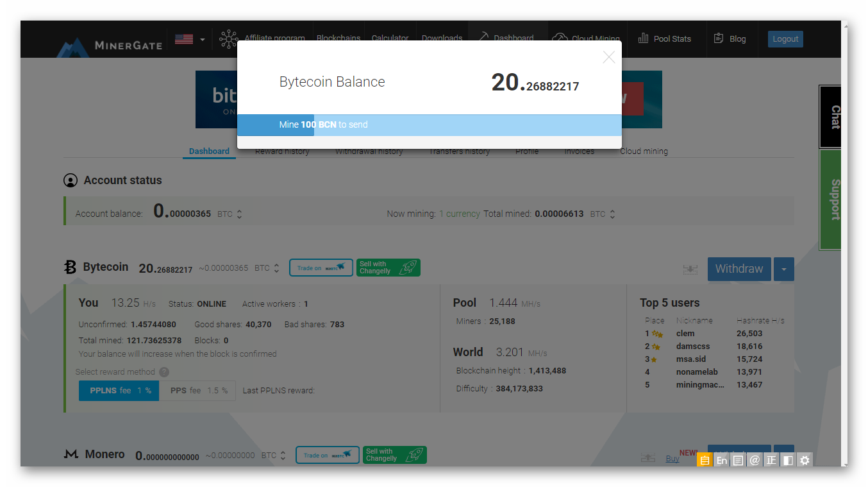The width and height of the screenshot is (868, 487).
Task: Open the Blog navbar item
Action: 730,38
